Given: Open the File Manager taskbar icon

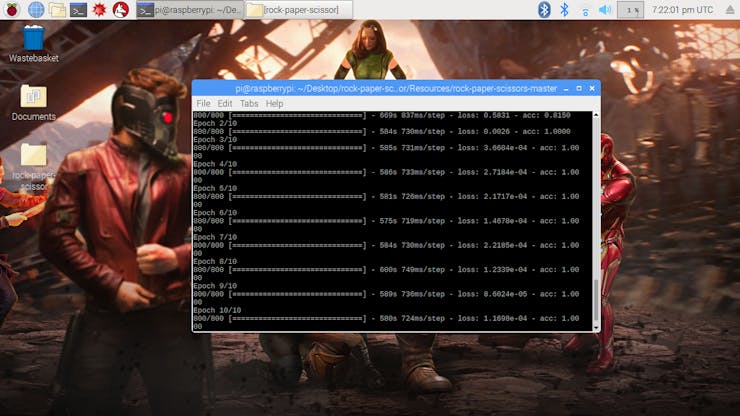Looking at the screenshot, I should [57, 9].
